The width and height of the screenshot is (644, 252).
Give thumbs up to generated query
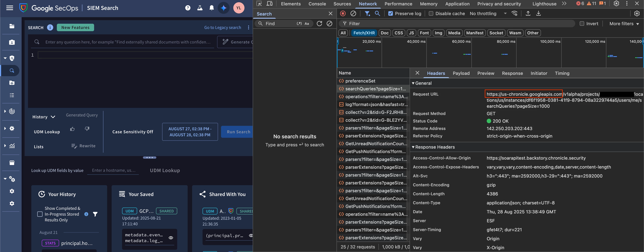pos(72,129)
